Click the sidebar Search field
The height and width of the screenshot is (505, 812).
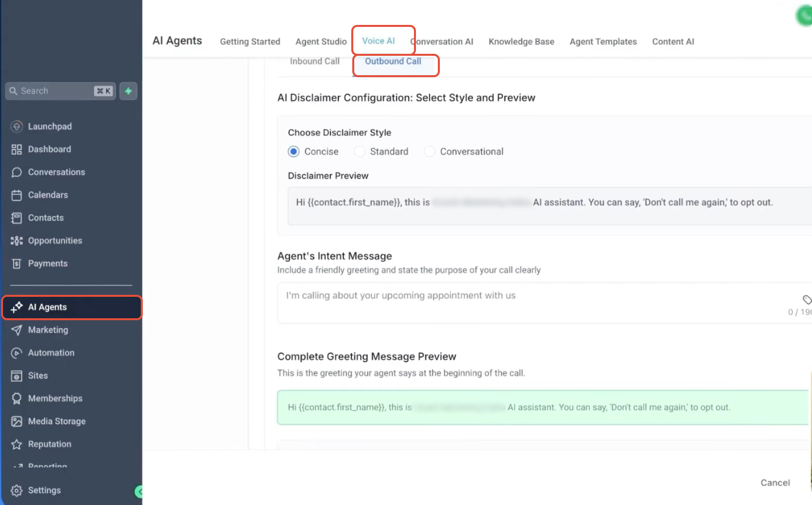tap(61, 91)
